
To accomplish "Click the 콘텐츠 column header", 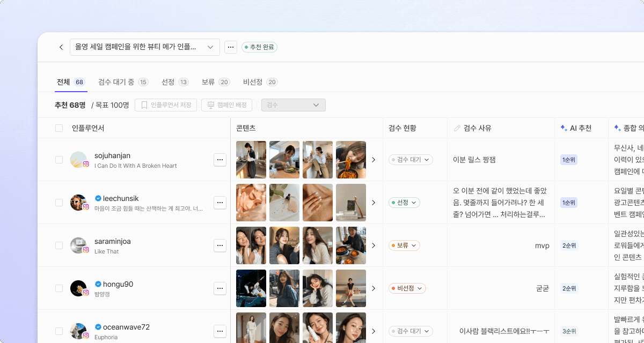I will [246, 128].
